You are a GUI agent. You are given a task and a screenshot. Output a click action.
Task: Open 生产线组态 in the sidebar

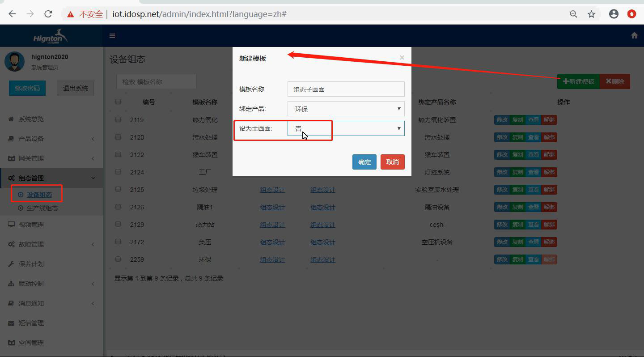(x=42, y=208)
